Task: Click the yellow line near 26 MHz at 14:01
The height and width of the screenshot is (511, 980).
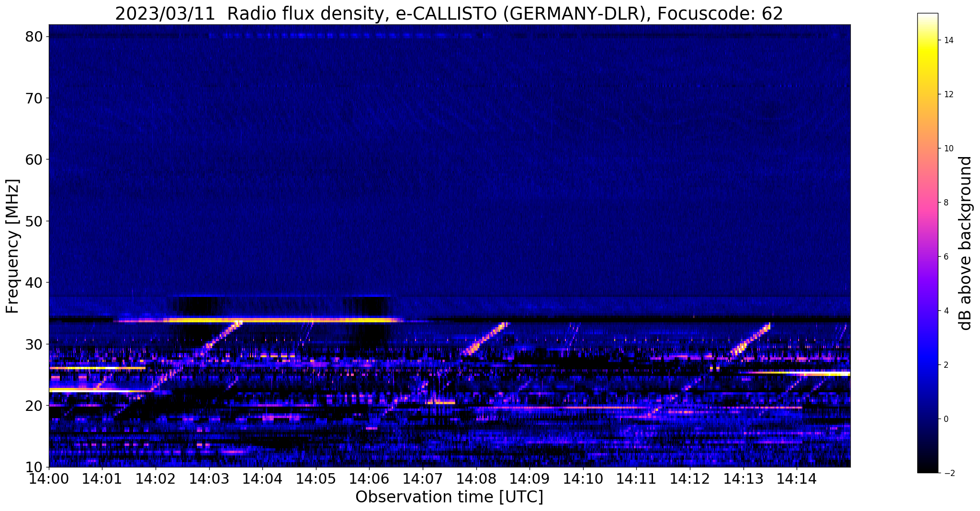Action: pyautogui.click(x=97, y=368)
